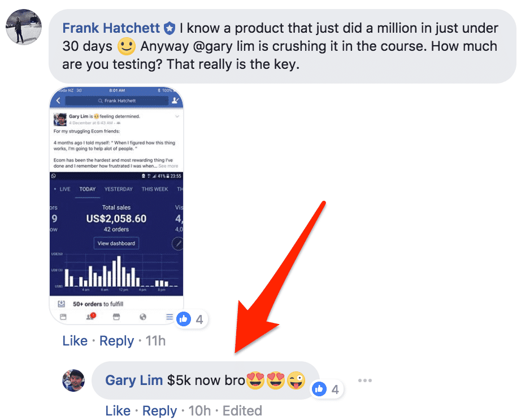Click the Frank Hatchett name link

pos(111,28)
